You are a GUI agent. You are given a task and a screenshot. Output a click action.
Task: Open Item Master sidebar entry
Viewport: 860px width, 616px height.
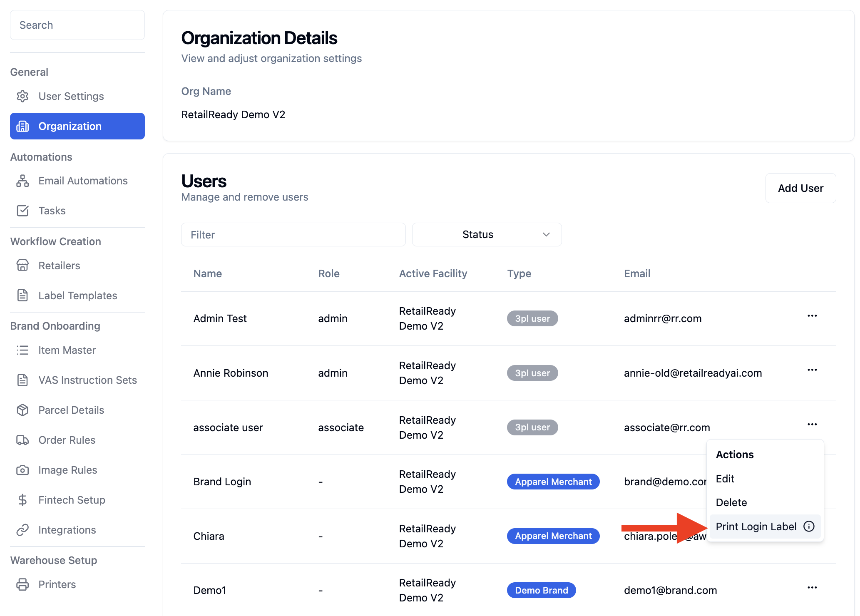click(x=77, y=350)
